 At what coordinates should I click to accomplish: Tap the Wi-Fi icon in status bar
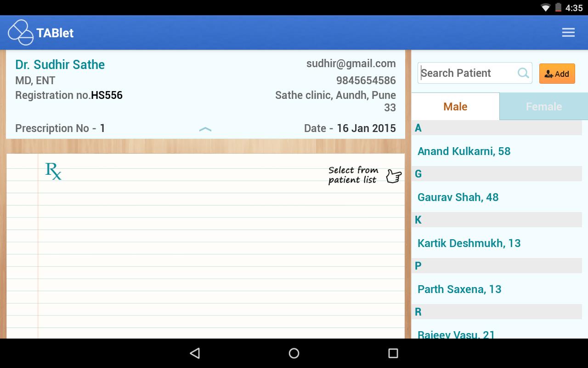coord(546,7)
